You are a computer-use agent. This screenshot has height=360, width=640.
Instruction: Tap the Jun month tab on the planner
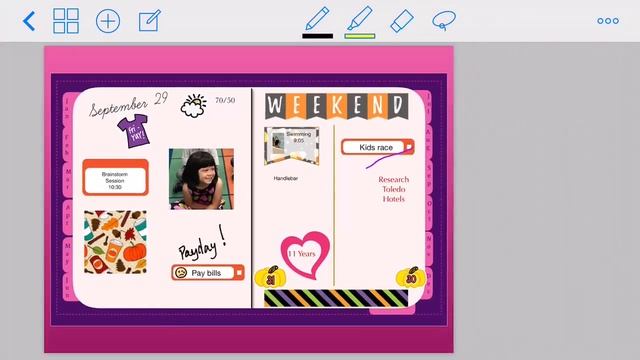point(67,287)
